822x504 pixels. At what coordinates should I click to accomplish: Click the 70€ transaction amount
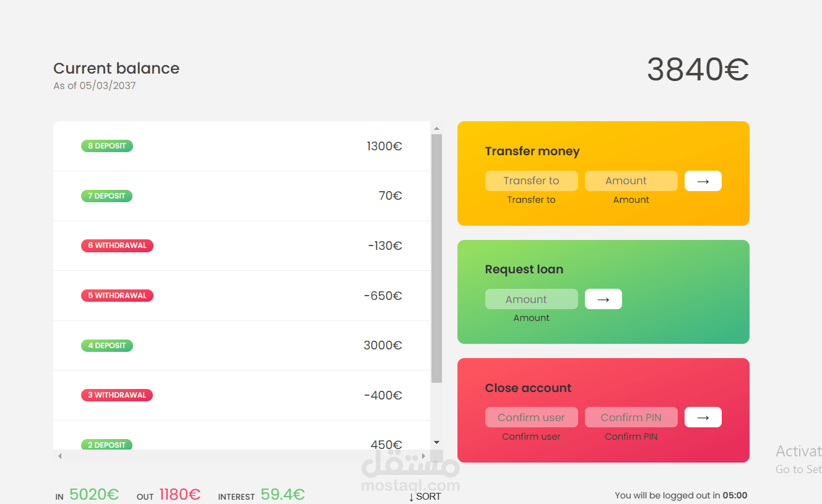click(x=391, y=196)
